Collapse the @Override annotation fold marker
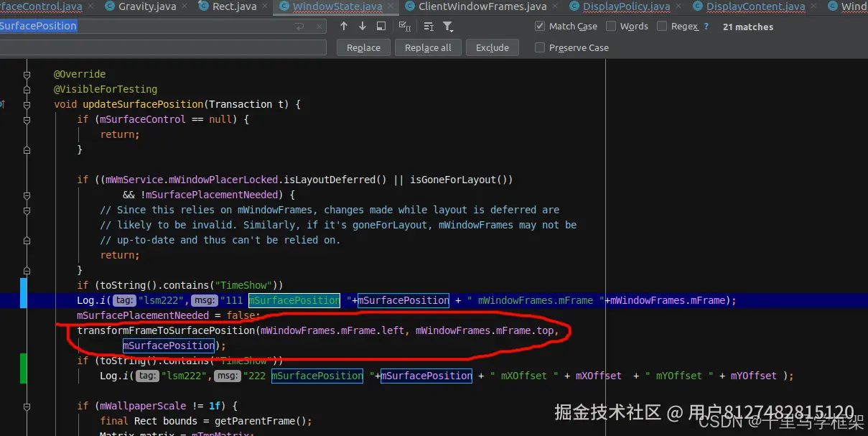The width and height of the screenshot is (868, 436). pos(27,74)
